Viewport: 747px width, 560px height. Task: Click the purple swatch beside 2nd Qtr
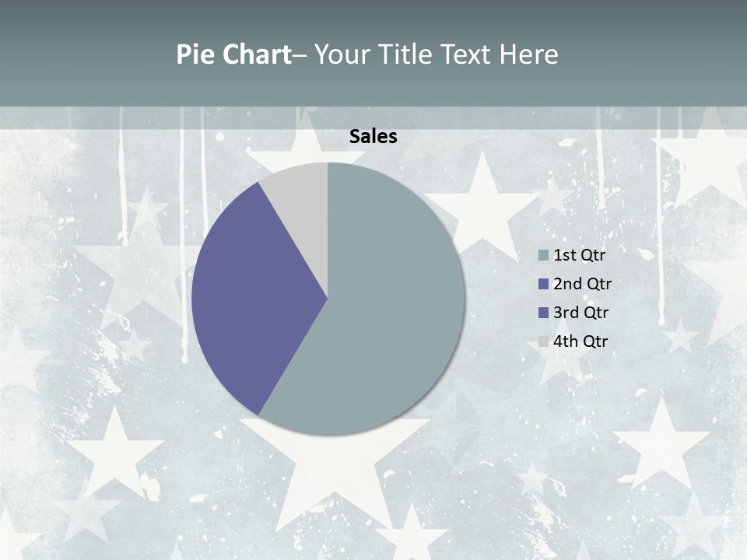click(x=543, y=284)
